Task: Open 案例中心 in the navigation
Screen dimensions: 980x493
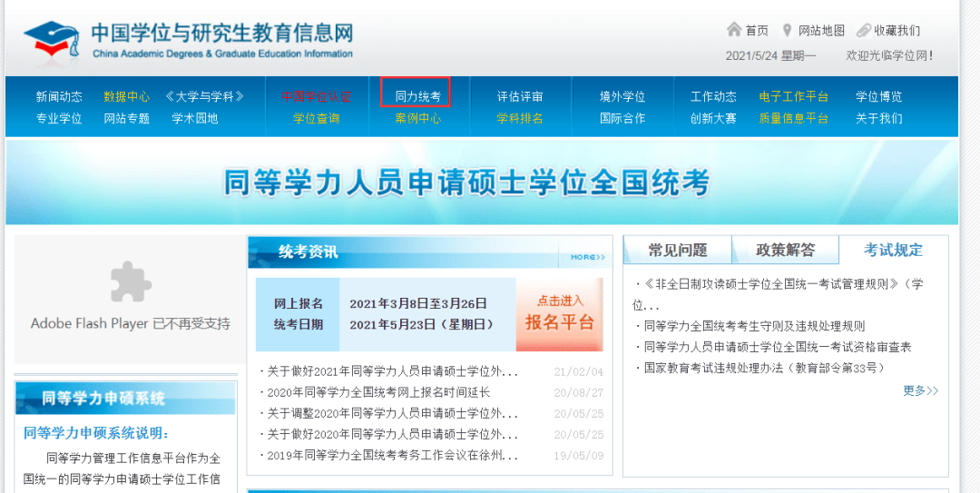Action: [418, 118]
